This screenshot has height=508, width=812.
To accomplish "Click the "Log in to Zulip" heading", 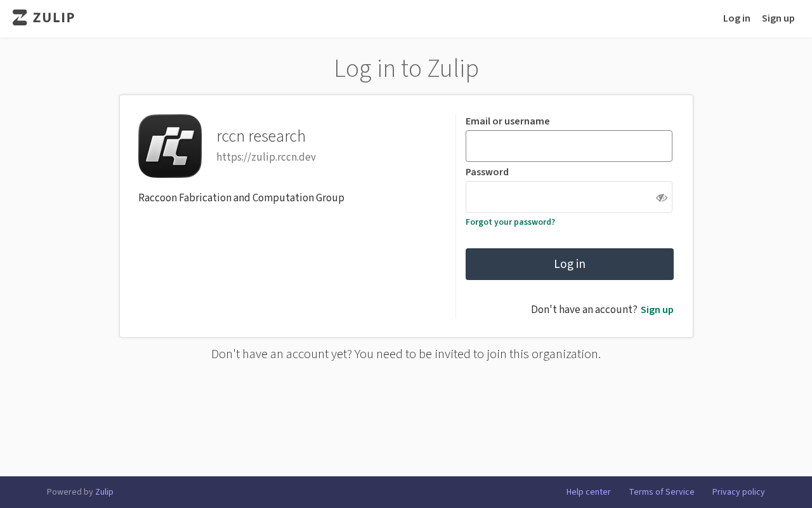I will (x=406, y=69).
